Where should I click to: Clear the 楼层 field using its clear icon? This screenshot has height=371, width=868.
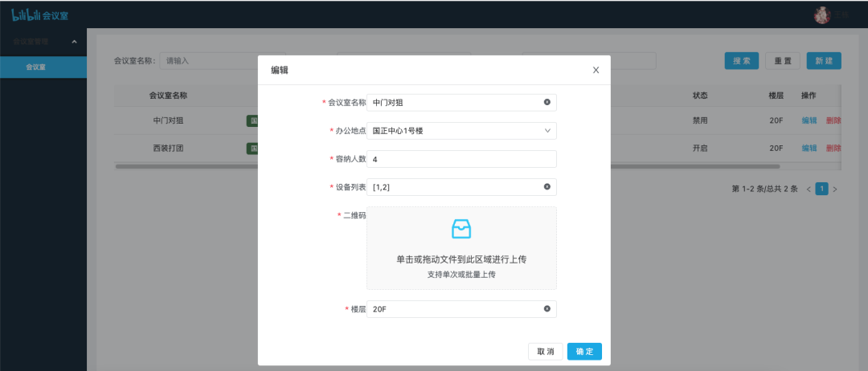tap(547, 309)
